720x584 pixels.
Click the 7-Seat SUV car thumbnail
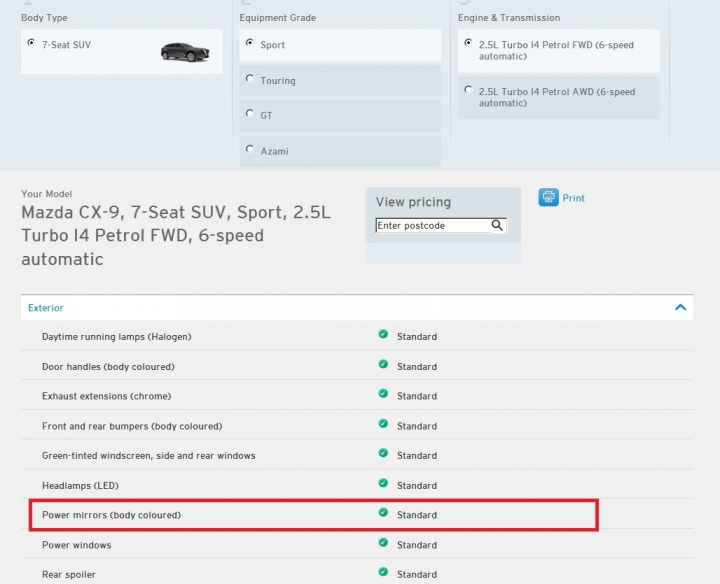point(185,52)
